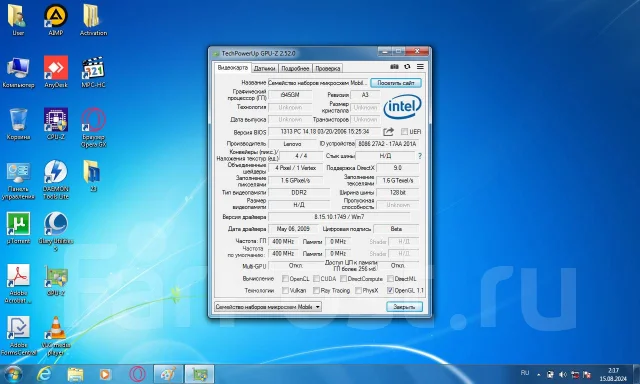This screenshot has width=640, height=384.
Task: Open the GPU-Z hamburger menu
Action: click(420, 67)
